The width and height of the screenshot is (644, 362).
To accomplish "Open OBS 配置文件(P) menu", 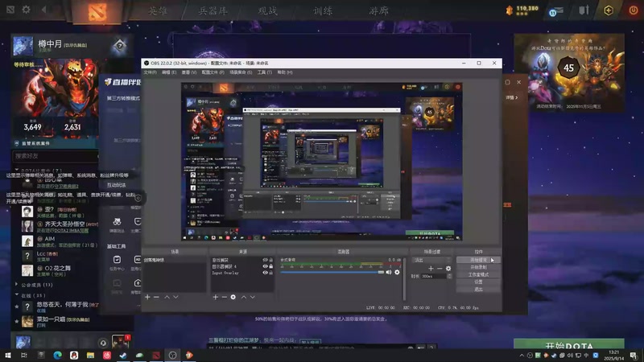I will point(213,72).
